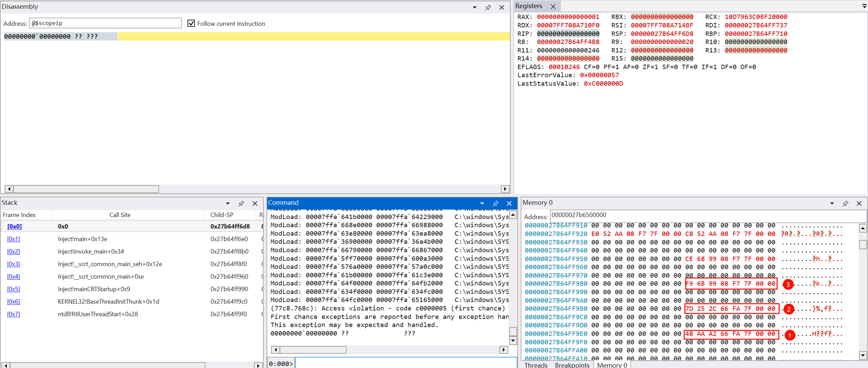Pin the Disassembly panel
The height and width of the screenshot is (368, 868).
[x=488, y=7]
